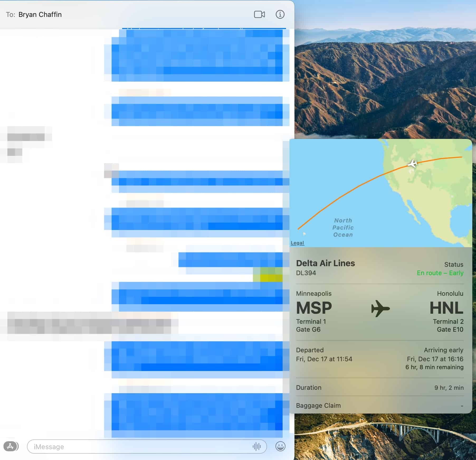Click the Baggage Claim row

tap(380, 405)
